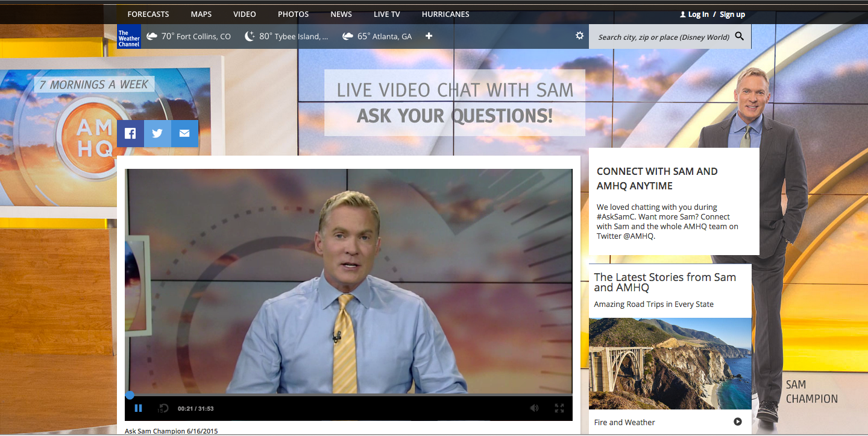Screen dimensions: 868x436
Task: Click the video progress bar
Action: click(348, 395)
